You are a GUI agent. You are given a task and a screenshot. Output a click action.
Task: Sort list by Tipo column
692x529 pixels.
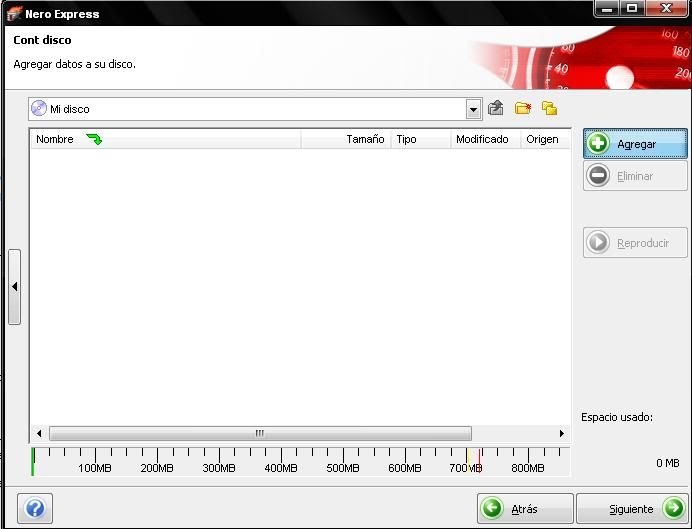pyautogui.click(x=421, y=139)
